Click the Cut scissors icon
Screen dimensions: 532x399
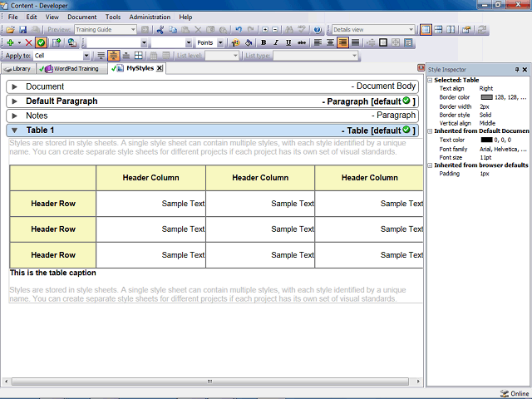point(160,30)
